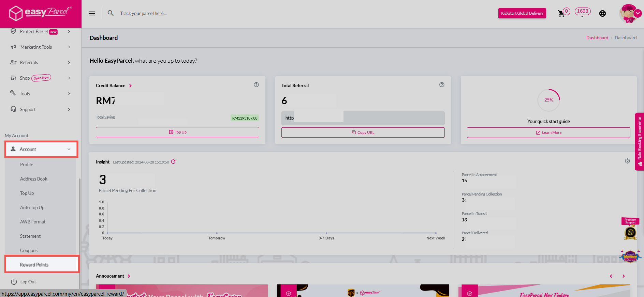Expand the Shop Open Now menu
Screen dimensions: 644x297
pyautogui.click(x=41, y=78)
